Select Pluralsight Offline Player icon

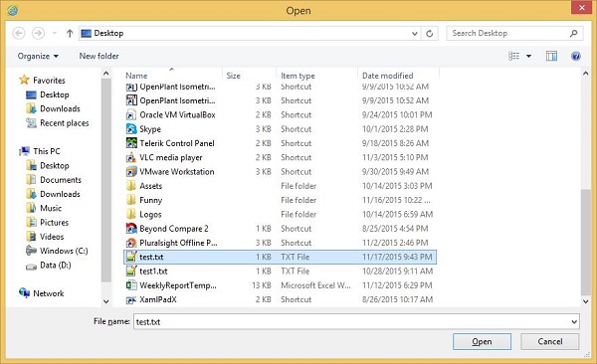click(131, 243)
